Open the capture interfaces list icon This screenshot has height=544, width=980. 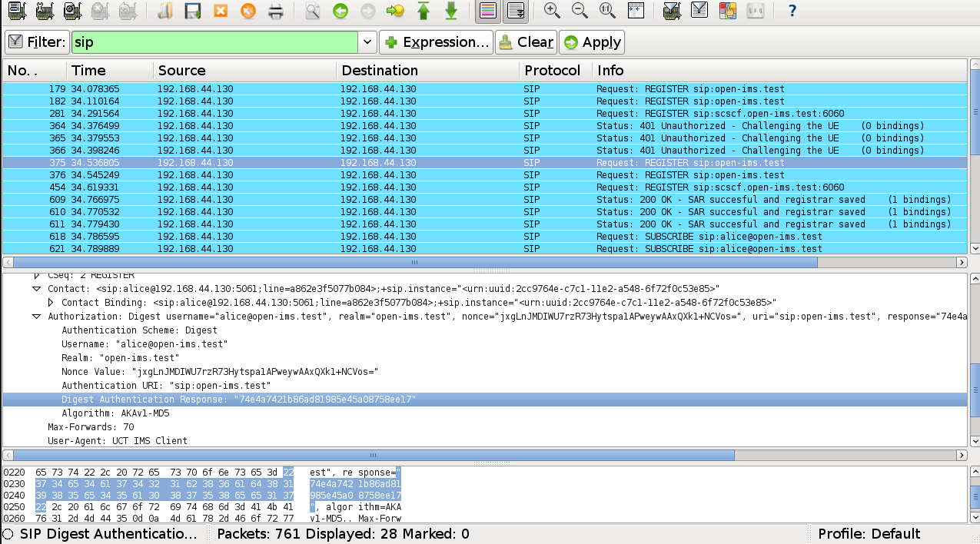tap(15, 11)
